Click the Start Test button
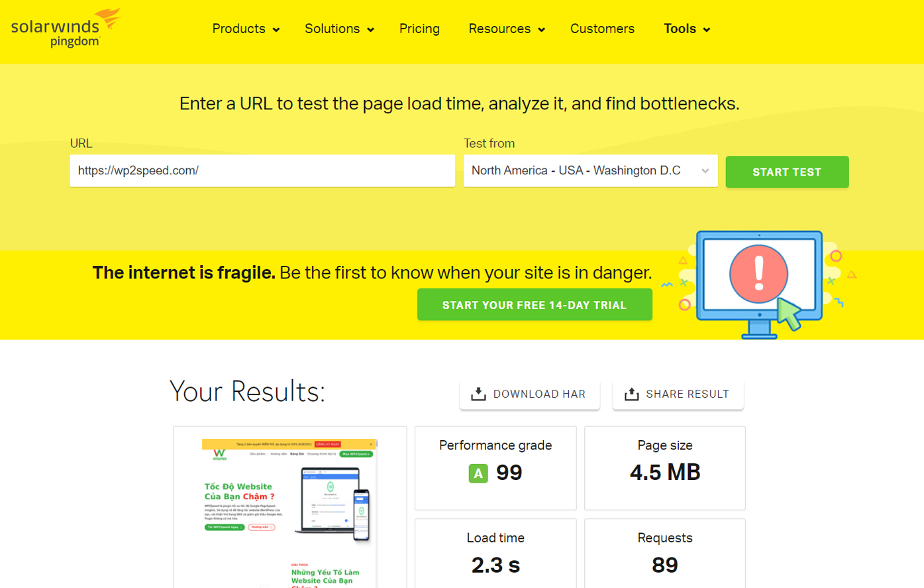The height and width of the screenshot is (588, 924). coord(787,172)
